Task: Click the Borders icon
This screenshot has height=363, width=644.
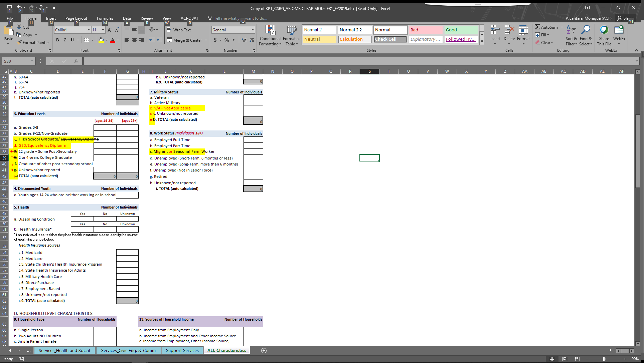Action: click(x=87, y=40)
